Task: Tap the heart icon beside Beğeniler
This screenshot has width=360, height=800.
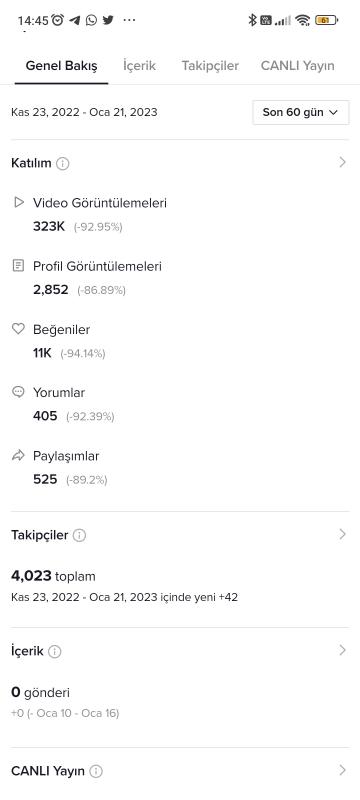Action: pyautogui.click(x=18, y=329)
